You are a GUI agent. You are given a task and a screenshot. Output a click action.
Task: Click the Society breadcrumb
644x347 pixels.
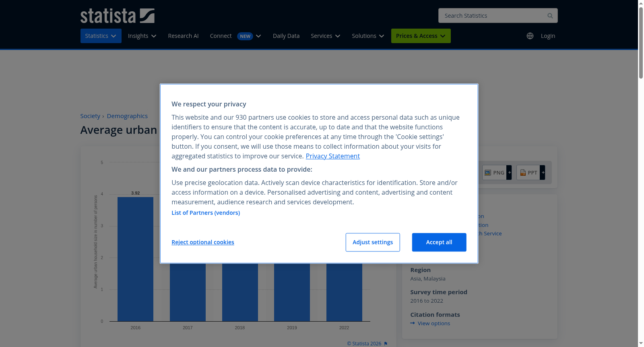pos(90,116)
